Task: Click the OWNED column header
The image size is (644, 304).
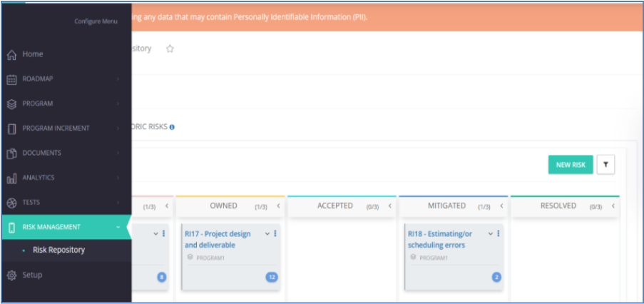Action: pos(223,206)
